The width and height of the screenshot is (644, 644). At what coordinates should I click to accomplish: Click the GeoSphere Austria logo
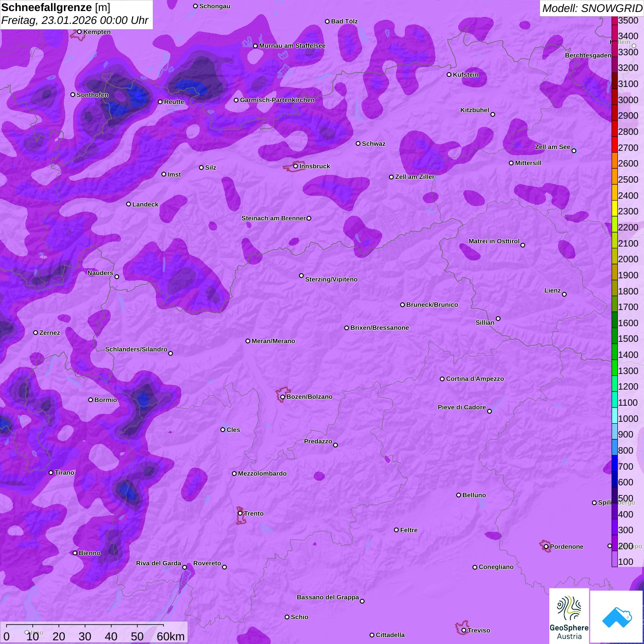(569, 616)
